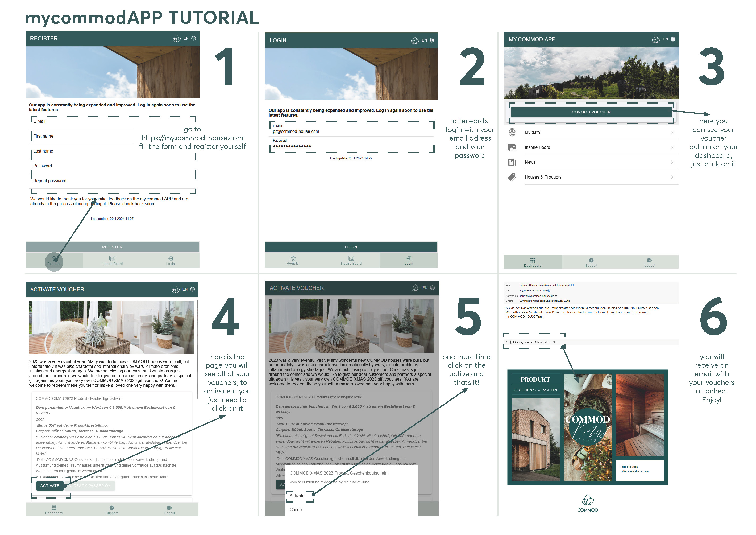Click the ALREADY PASSED ON button

90,485
